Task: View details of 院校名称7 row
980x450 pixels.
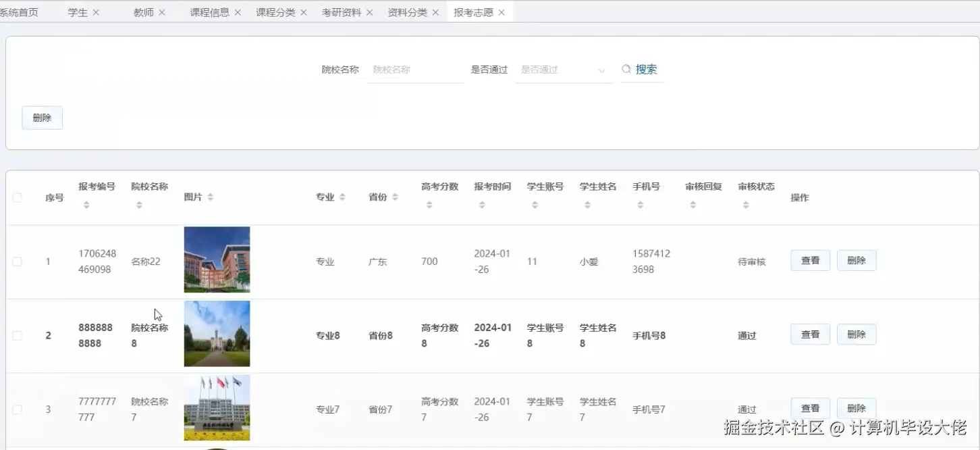Action: click(x=810, y=408)
